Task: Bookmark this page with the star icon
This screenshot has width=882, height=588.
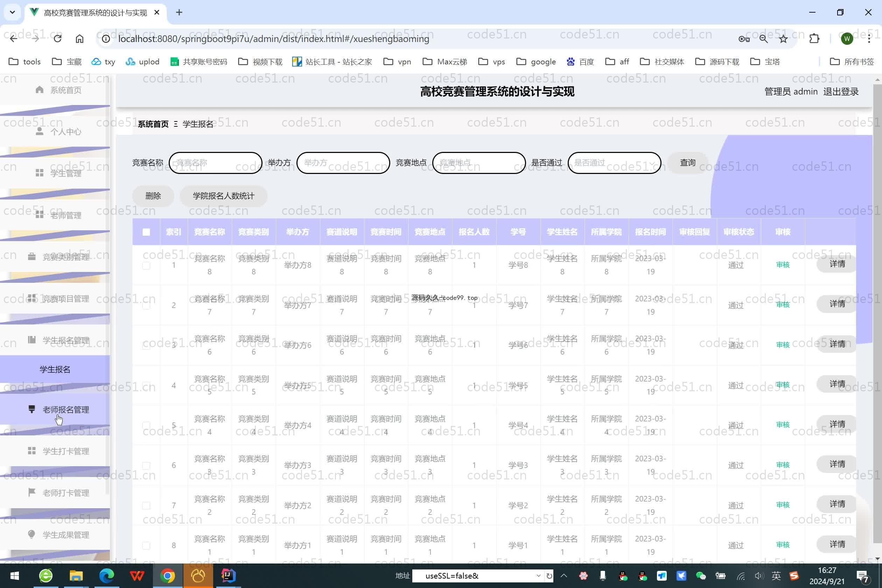Action: tap(783, 38)
